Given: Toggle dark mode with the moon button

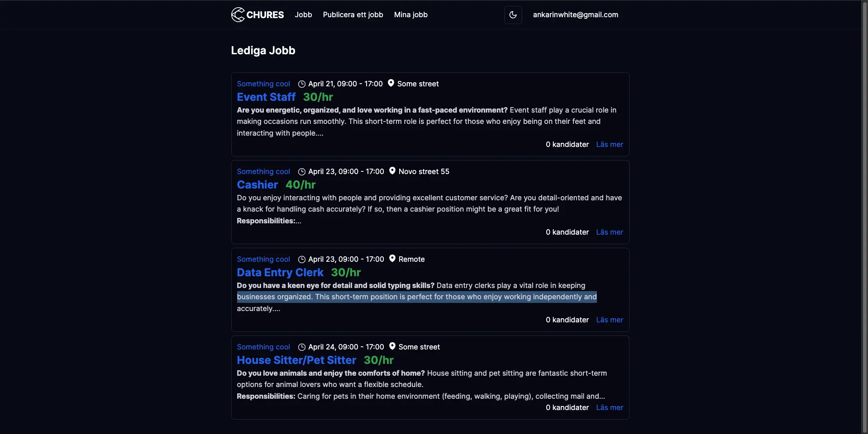Looking at the screenshot, I should click(513, 15).
